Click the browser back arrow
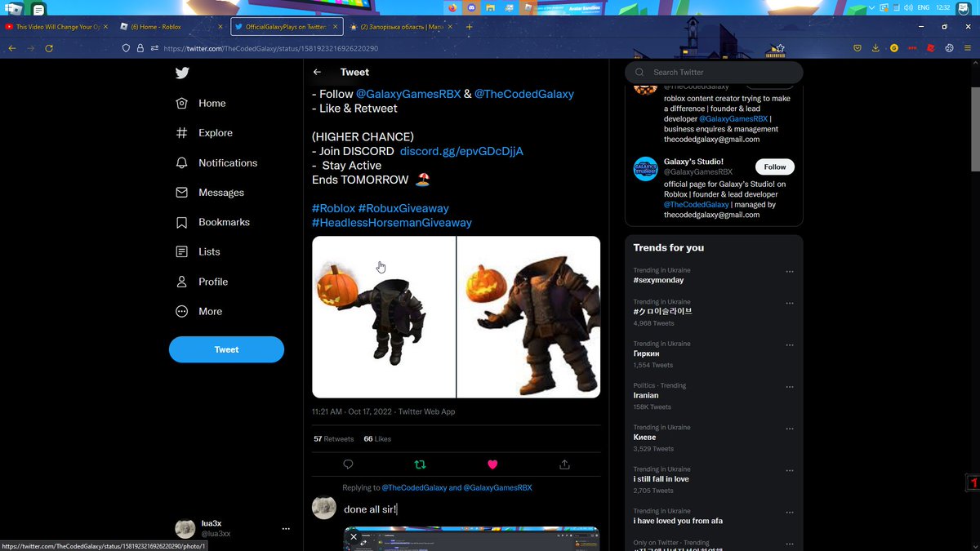Image resolution: width=980 pixels, height=551 pixels. click(11, 48)
